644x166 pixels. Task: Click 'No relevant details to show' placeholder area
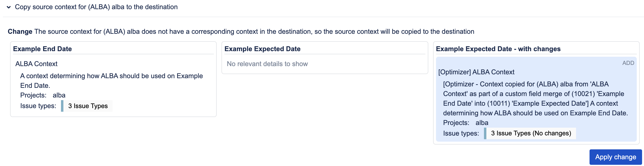click(267, 64)
